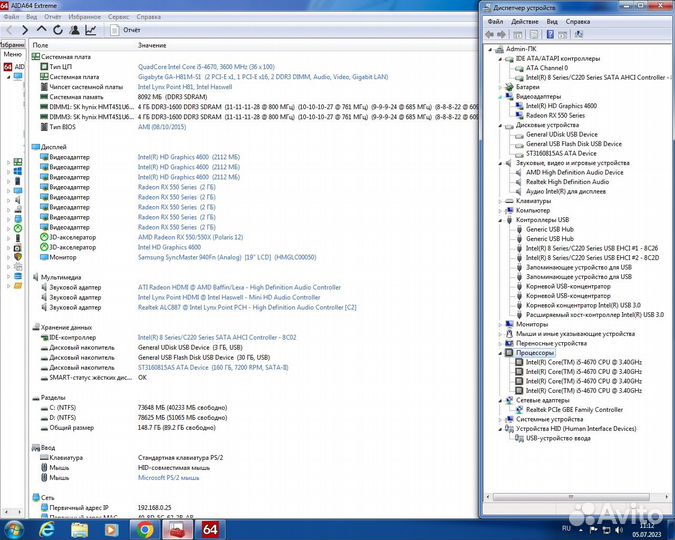This screenshot has height=540, width=675.
Task: Click the Отчёт report toolbar button
Action: point(125,30)
